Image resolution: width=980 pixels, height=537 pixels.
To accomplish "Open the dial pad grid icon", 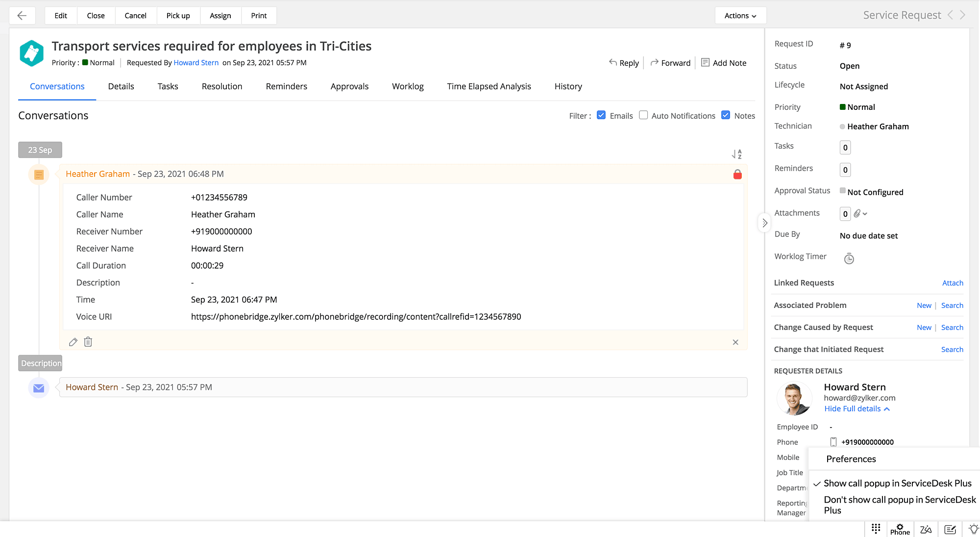I will (x=876, y=529).
